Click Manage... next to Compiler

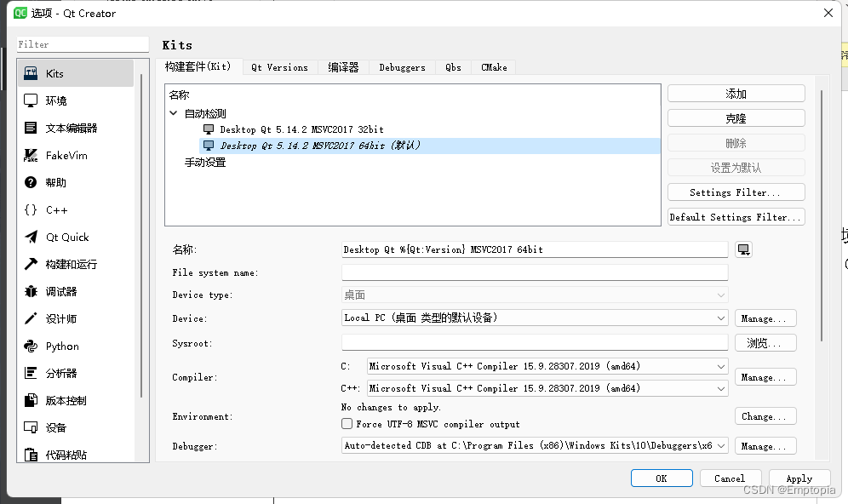tap(765, 377)
